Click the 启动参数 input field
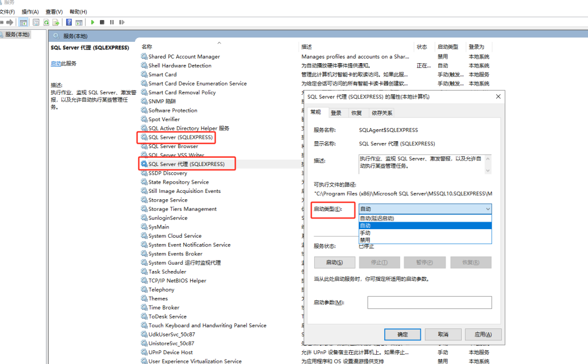 click(x=430, y=303)
